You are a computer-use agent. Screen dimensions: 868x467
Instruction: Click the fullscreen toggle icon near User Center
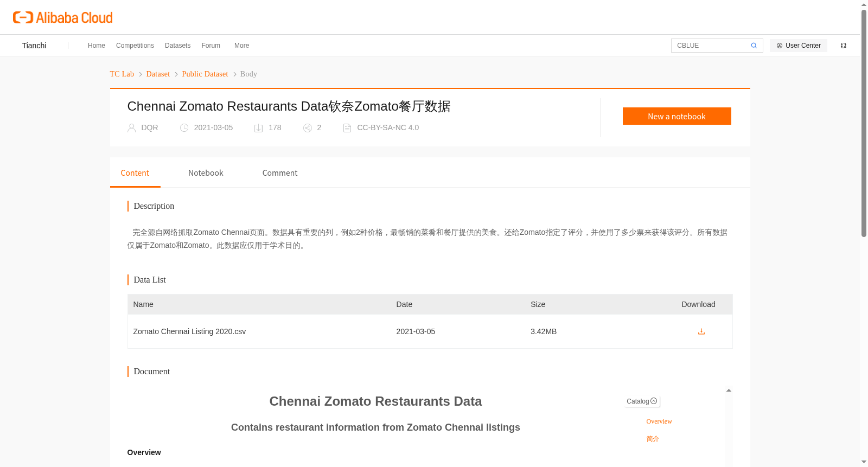tap(844, 46)
